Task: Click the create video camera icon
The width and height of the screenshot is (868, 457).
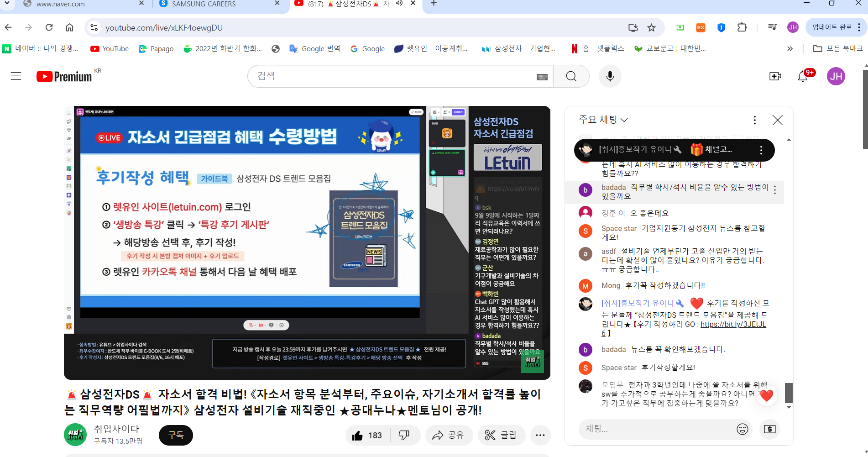Action: pos(775,76)
